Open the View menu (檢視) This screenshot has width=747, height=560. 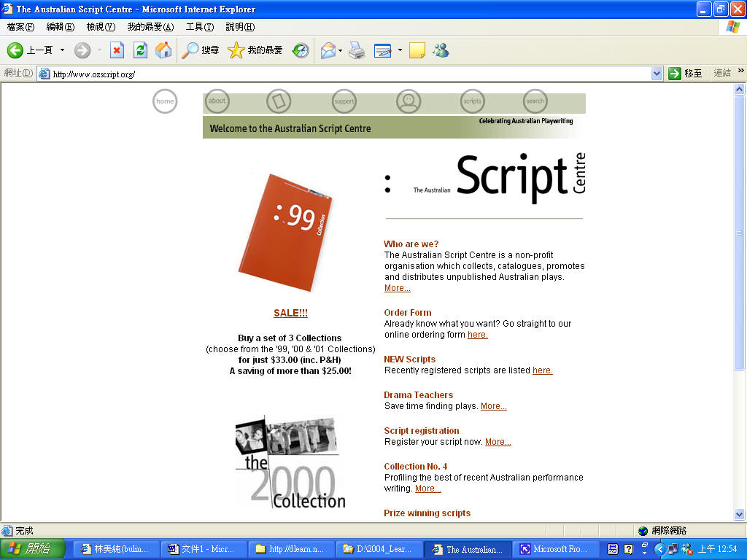101,27
